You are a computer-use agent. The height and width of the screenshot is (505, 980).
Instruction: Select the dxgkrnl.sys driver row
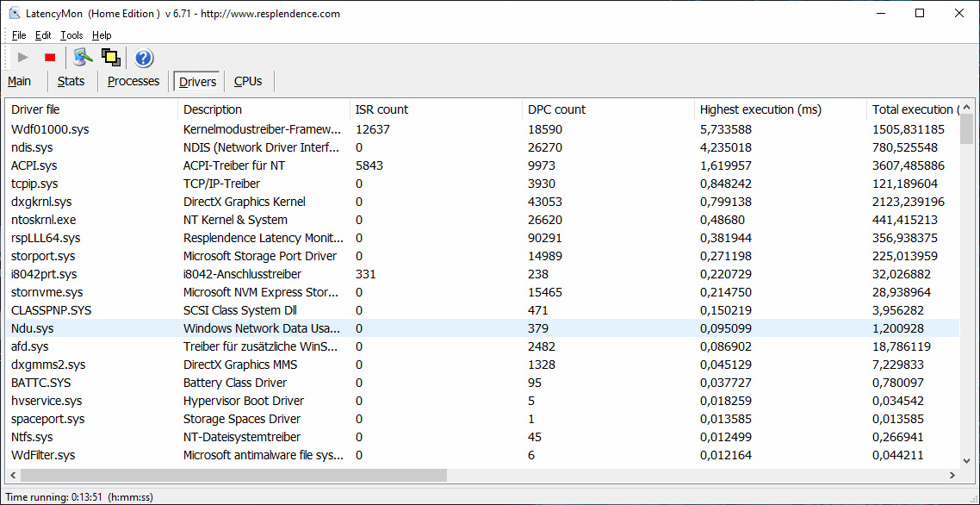coord(482,203)
